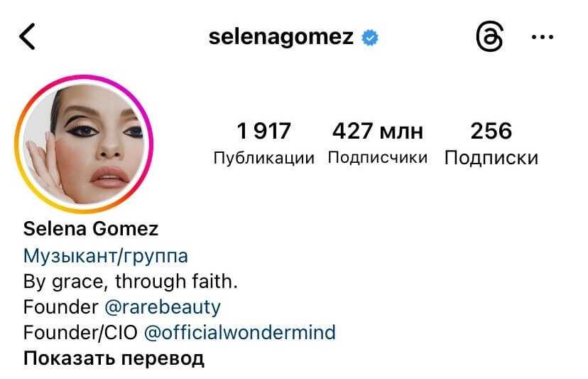The height and width of the screenshot is (379, 588).
Task: Select the Публикации label
Action: (263, 158)
